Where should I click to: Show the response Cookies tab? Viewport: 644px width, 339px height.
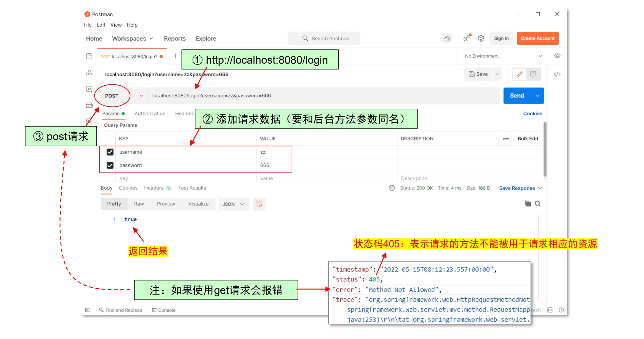coord(128,188)
